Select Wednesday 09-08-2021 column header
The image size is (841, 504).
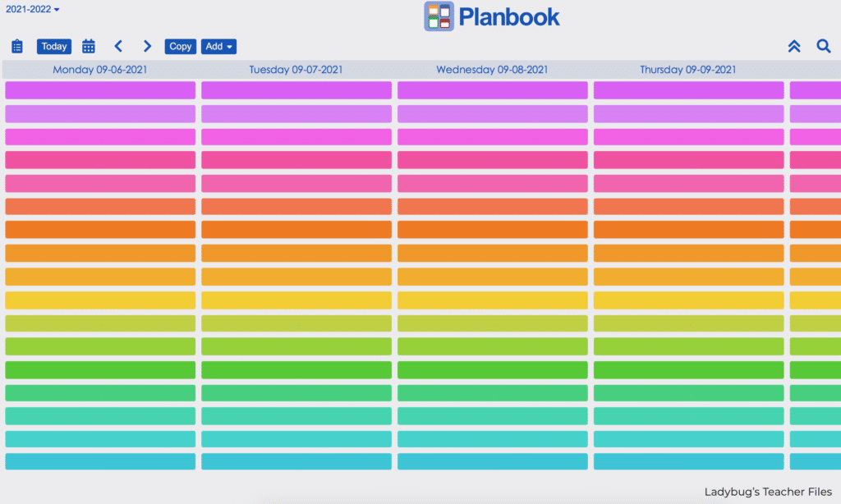(x=493, y=70)
